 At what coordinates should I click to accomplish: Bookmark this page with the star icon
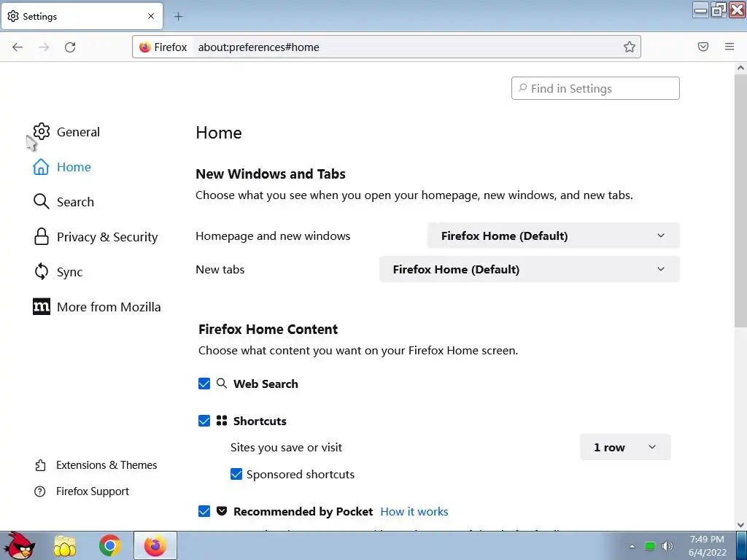tap(630, 47)
